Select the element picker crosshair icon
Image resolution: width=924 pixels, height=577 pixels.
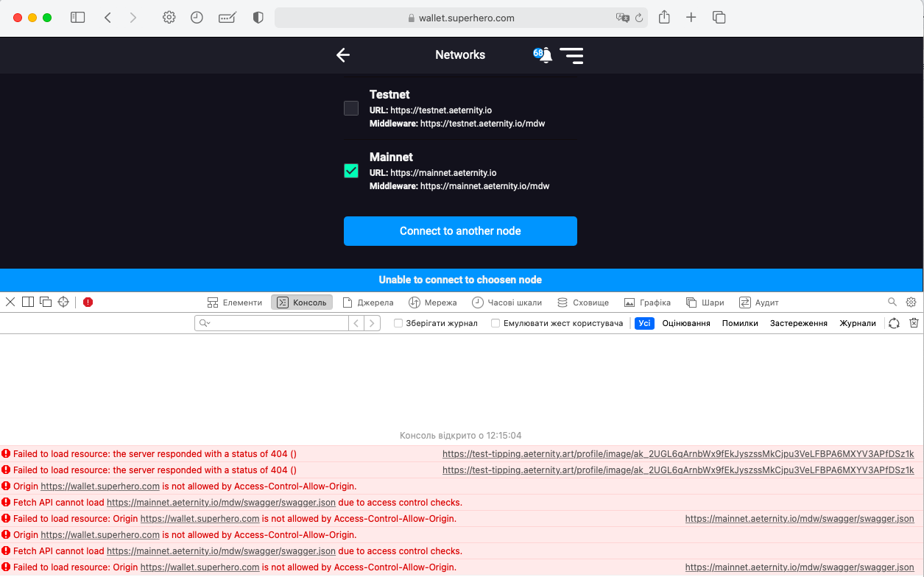coord(63,302)
